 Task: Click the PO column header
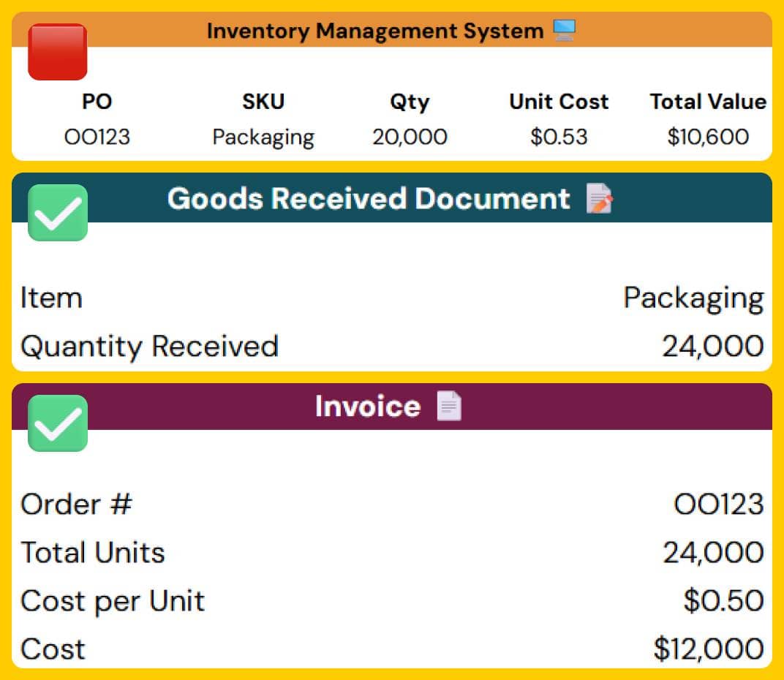97,102
